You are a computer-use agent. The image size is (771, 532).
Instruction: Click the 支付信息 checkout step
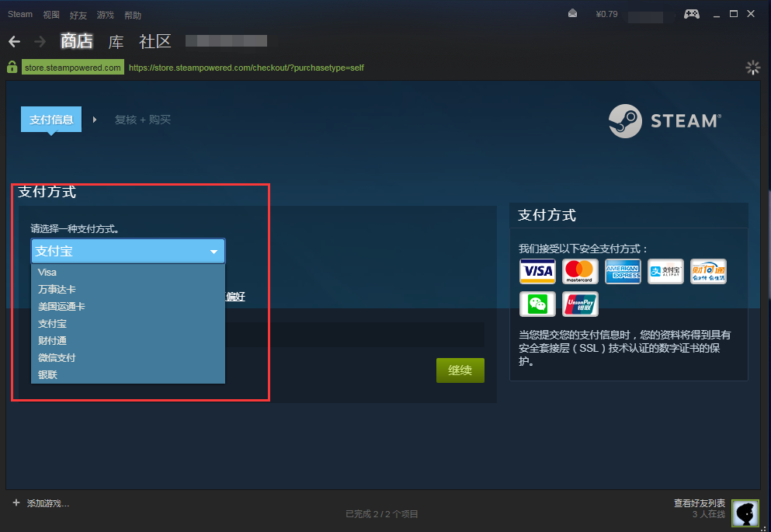pyautogui.click(x=51, y=120)
